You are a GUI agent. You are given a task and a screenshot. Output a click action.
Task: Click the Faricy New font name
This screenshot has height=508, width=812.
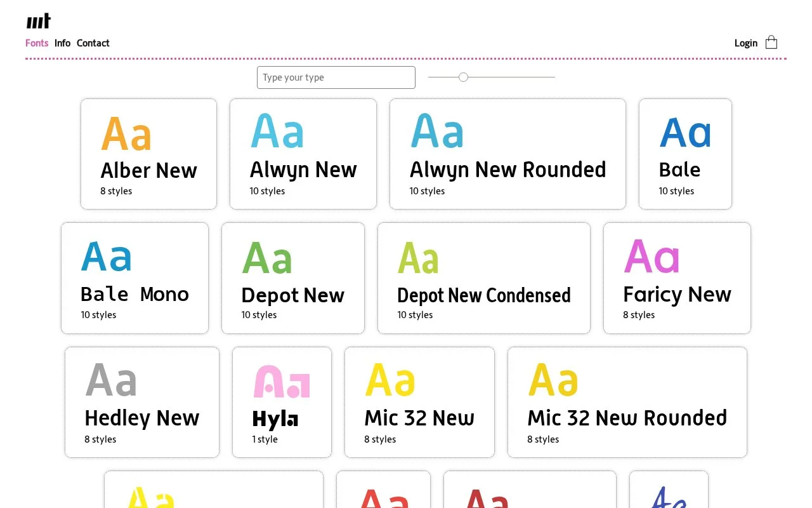pyautogui.click(x=677, y=294)
